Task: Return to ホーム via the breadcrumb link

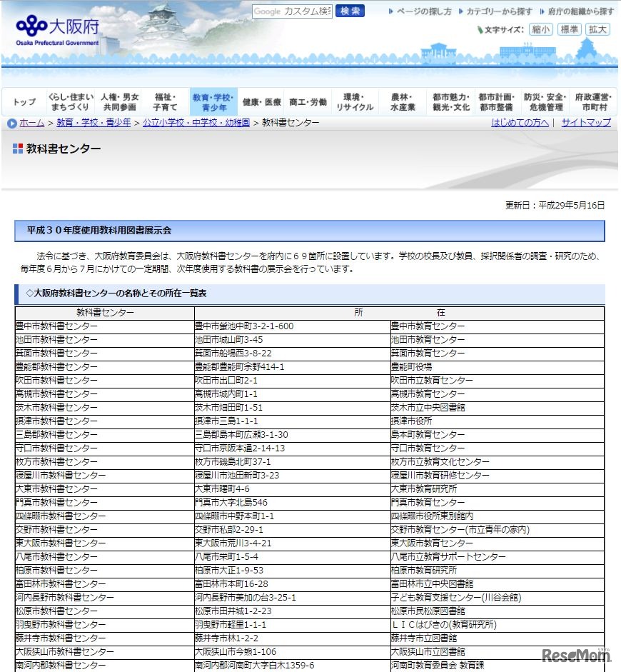Action: [30, 123]
